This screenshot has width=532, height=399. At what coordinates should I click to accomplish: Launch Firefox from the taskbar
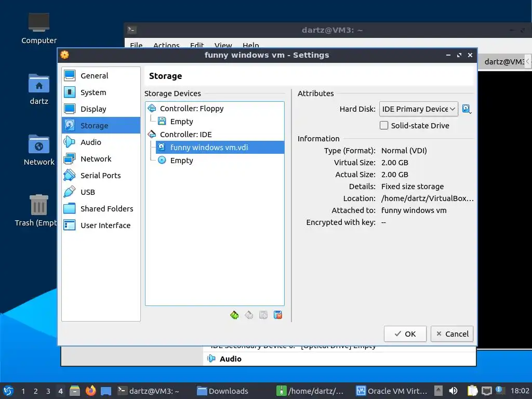[90, 391]
